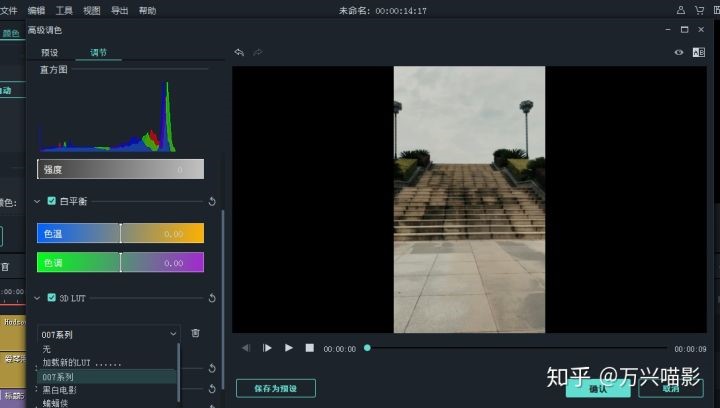The width and height of the screenshot is (720, 408).
Task: Delete the selected LUT with the trash icon
Action: (x=195, y=333)
